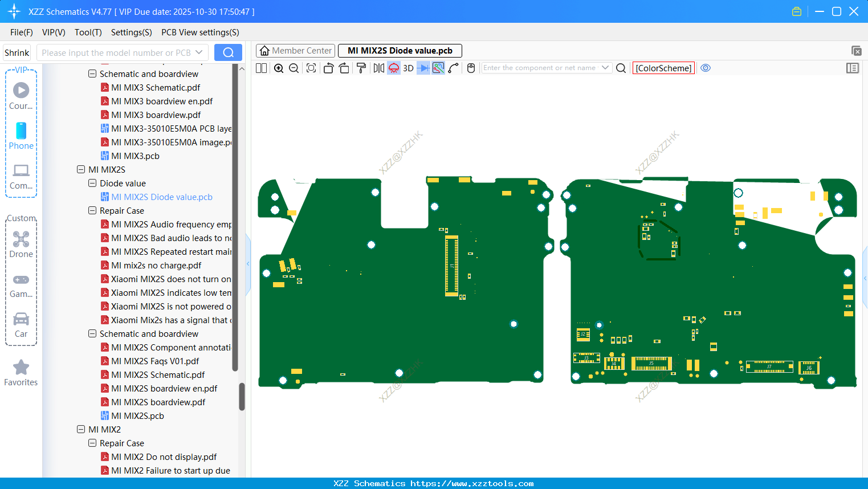Collapse the MI MIX2 Repair Case folder
The width and height of the screenshot is (868, 489).
[92, 443]
